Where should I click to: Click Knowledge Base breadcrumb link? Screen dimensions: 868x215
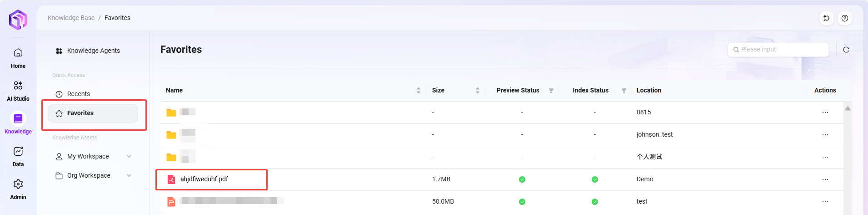[x=71, y=18]
